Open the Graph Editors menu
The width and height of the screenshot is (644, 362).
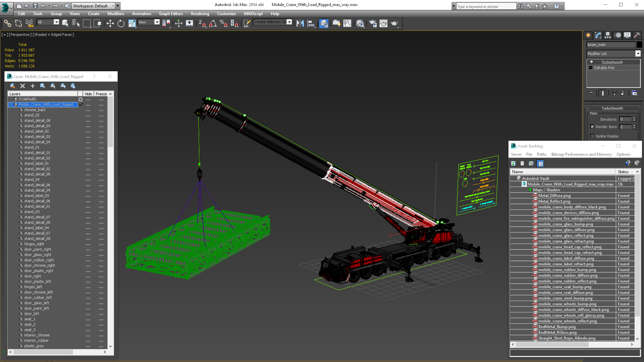[x=171, y=14]
